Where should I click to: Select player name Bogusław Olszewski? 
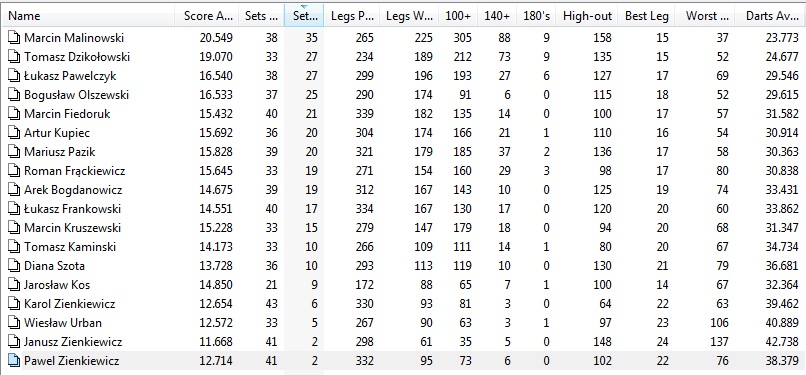tap(77, 95)
